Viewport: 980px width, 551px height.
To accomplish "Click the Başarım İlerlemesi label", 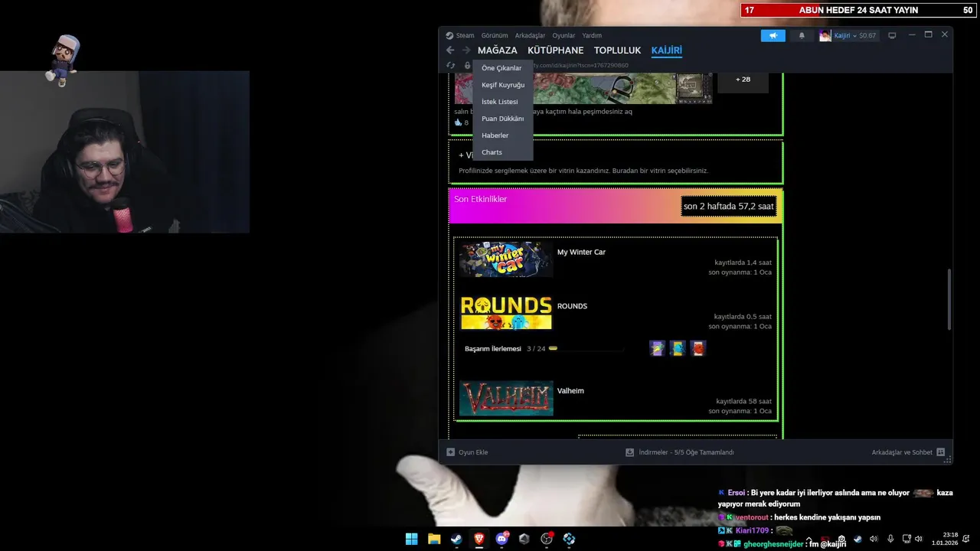I will (492, 348).
